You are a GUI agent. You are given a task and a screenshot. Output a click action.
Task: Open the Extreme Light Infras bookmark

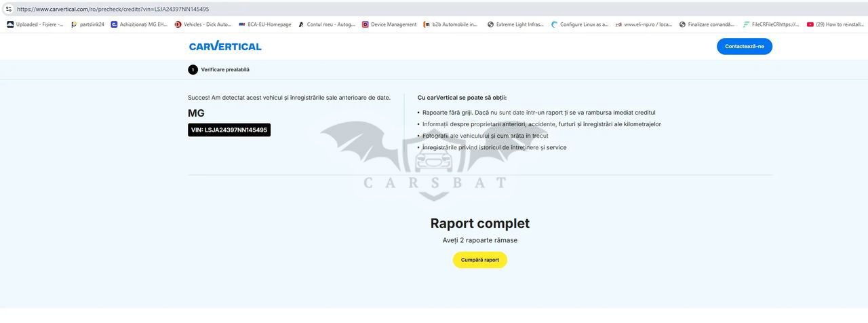[515, 24]
